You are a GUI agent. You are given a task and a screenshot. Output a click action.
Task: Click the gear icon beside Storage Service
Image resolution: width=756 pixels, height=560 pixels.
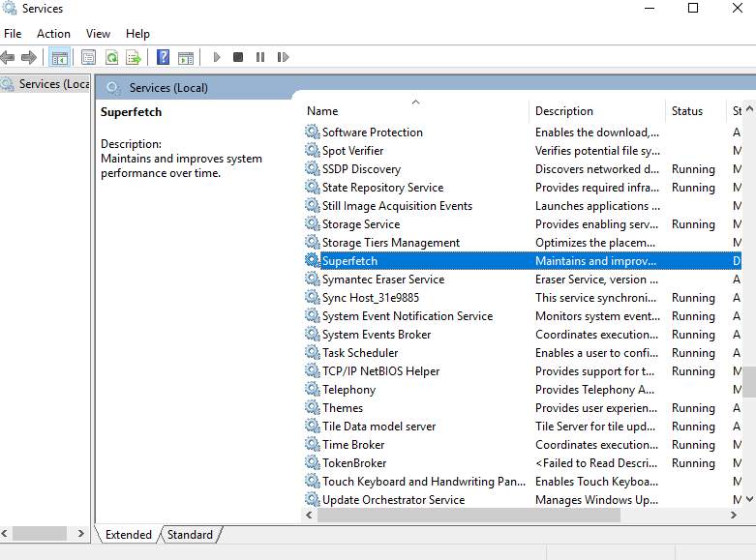313,223
